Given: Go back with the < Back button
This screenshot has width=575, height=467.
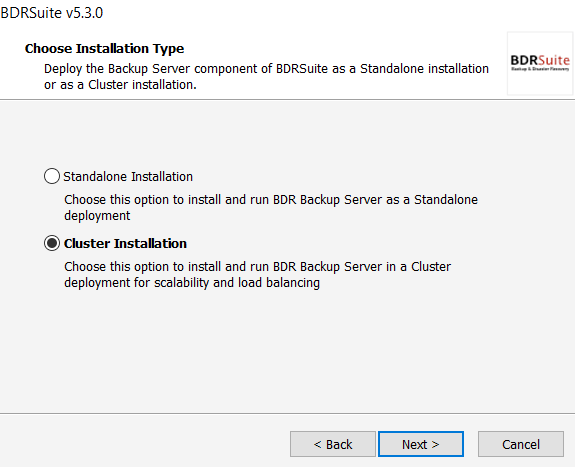Looking at the screenshot, I should click(333, 444).
